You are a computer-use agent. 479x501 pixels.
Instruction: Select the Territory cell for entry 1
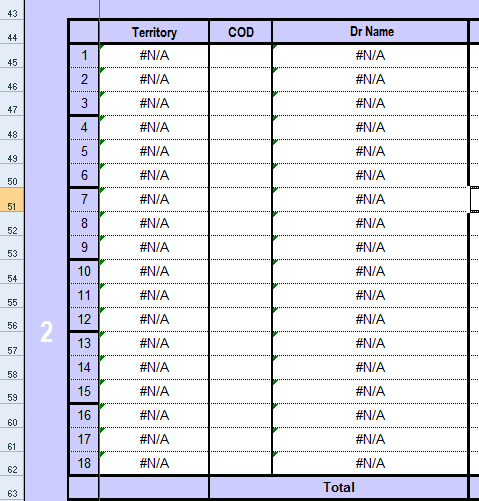tap(154, 56)
